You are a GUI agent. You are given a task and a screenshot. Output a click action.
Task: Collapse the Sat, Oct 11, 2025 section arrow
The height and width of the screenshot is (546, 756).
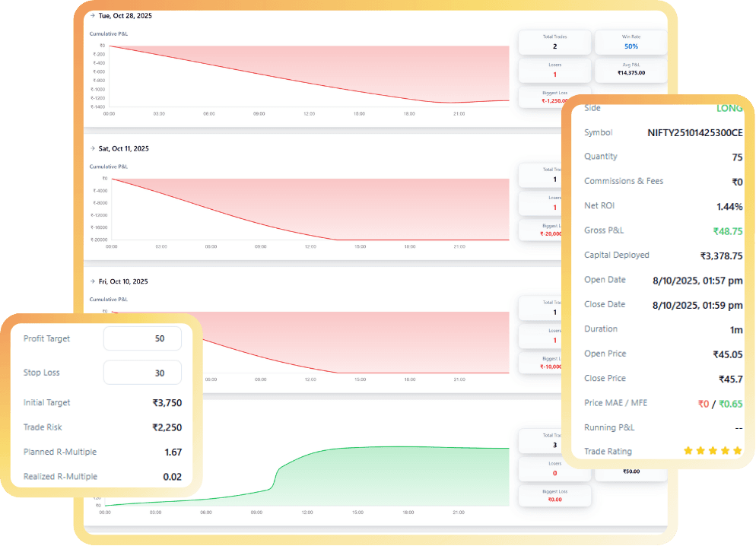92,148
